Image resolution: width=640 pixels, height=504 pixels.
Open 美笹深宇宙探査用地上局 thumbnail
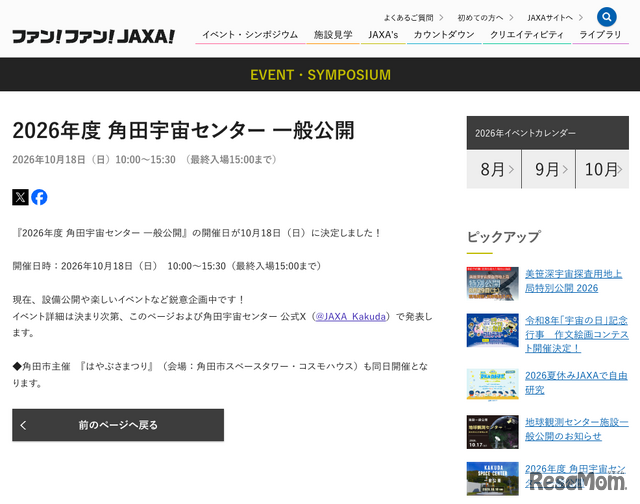[x=493, y=283]
